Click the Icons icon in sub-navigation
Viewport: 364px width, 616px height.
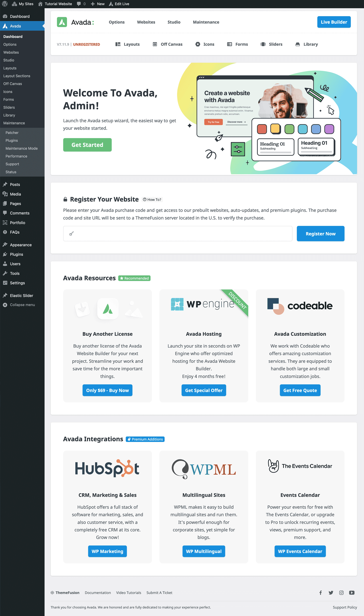198,44
